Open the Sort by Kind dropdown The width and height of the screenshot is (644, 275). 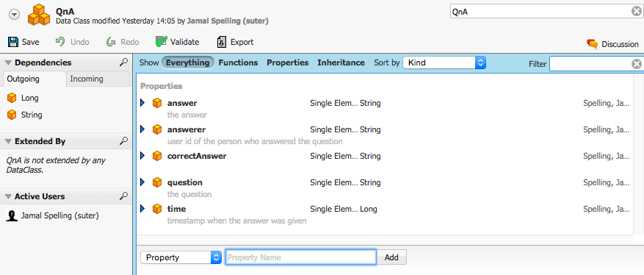pos(444,63)
